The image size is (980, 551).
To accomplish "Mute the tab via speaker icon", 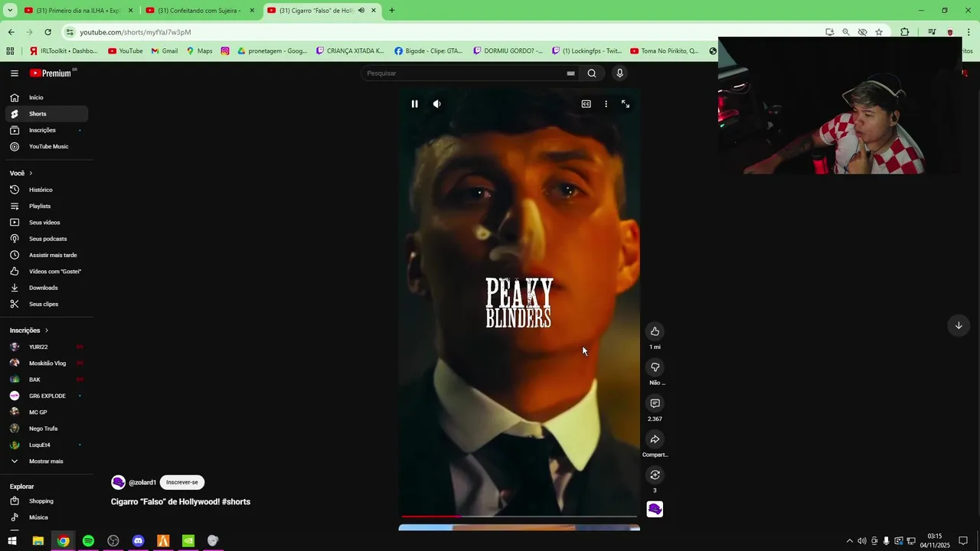I will tap(361, 11).
